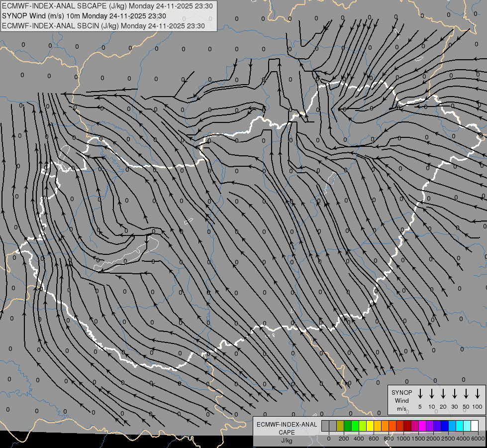Image resolution: width=487 pixels, height=448 pixels.
Task: Click the 5 m/s wind arrow in legend
Action: 420,394
